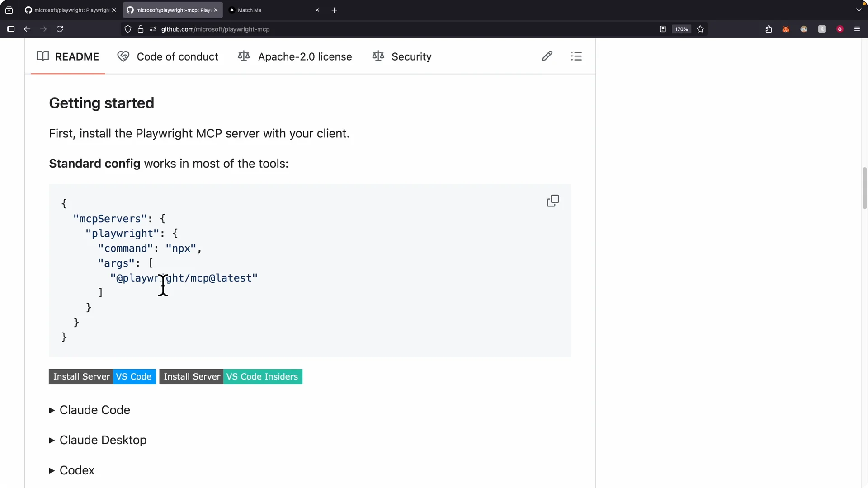868x488 pixels.
Task: Click the red circular extension icon
Action: 840,29
